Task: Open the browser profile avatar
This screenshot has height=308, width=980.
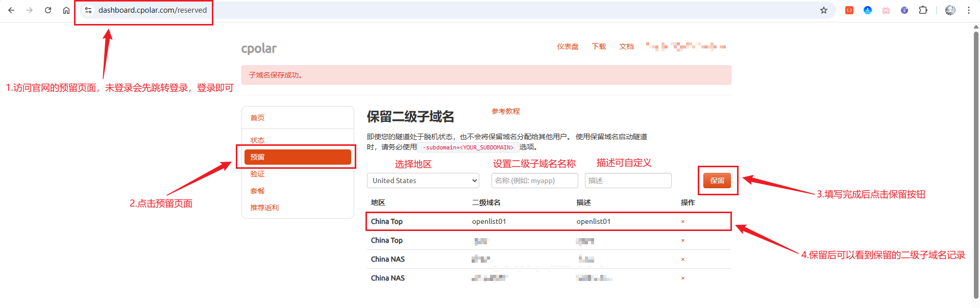Action: (x=950, y=10)
